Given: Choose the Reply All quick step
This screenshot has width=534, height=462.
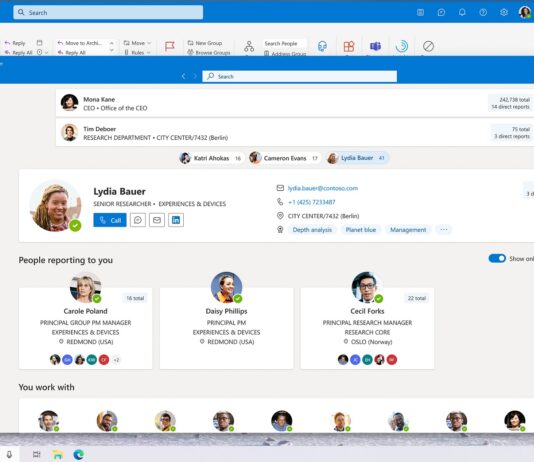Looking at the screenshot, I should point(72,52).
